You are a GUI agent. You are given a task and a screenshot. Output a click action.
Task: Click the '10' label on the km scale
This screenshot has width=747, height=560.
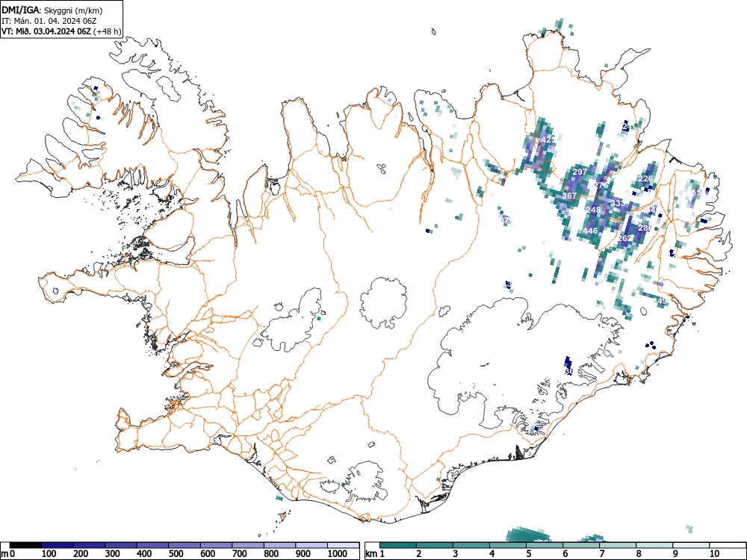(x=714, y=554)
